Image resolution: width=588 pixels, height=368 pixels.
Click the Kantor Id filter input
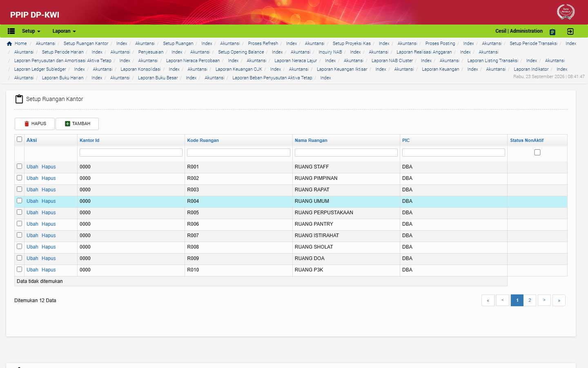click(x=131, y=153)
